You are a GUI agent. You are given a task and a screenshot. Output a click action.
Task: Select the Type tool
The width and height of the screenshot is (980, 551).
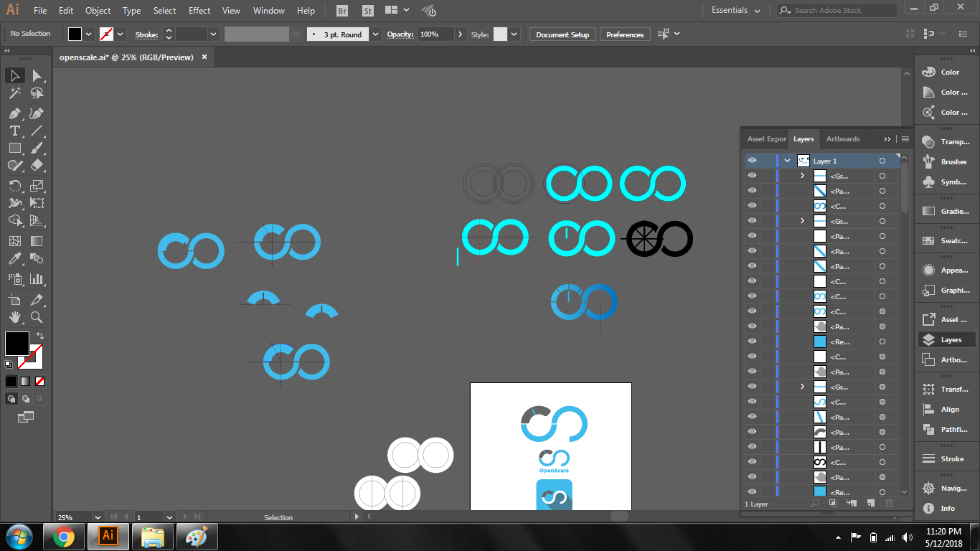pos(14,131)
